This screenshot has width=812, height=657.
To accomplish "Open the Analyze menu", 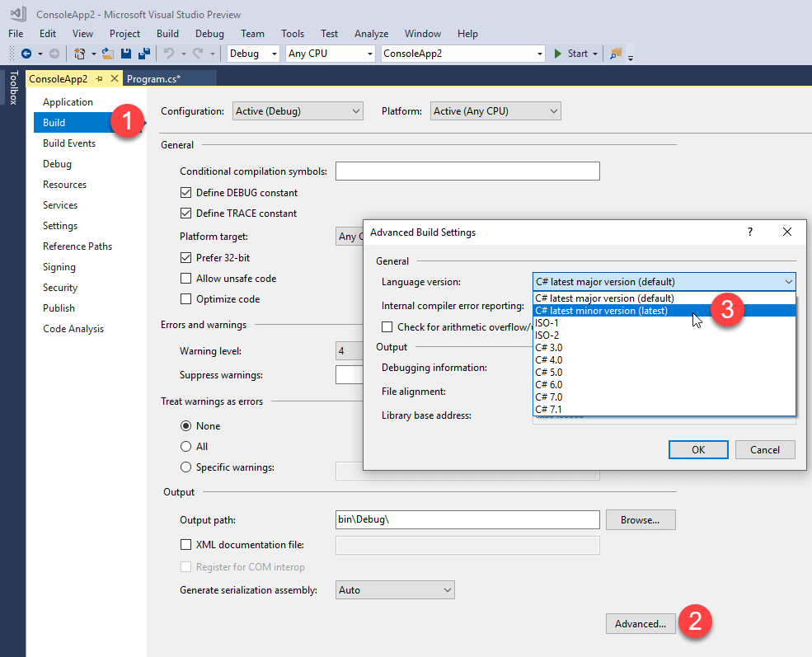I will (371, 34).
